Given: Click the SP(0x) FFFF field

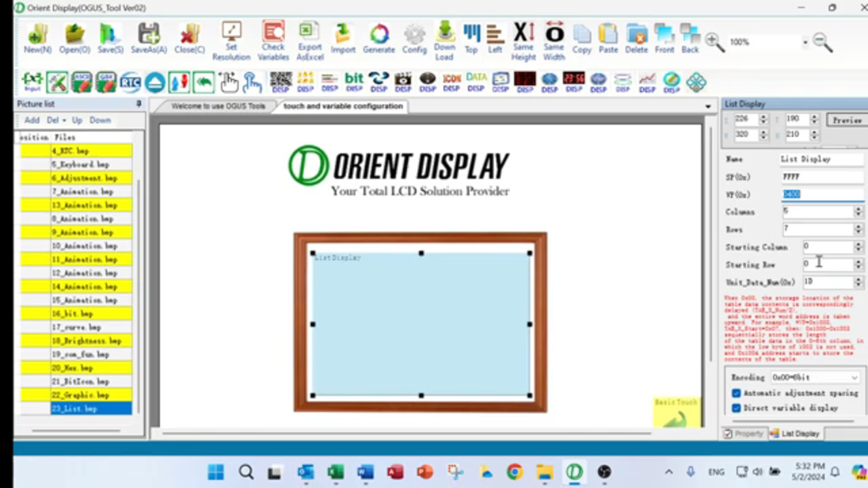Looking at the screenshot, I should [x=822, y=177].
